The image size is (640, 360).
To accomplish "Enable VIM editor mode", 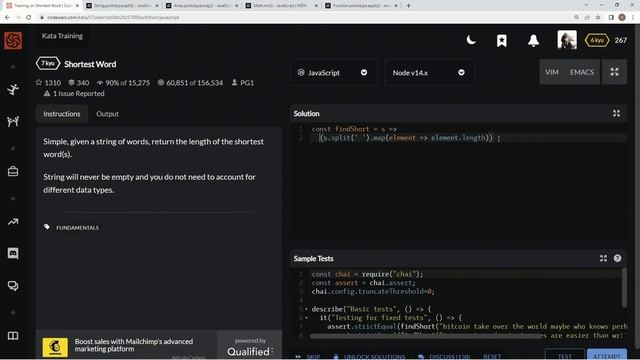I will 551,72.
